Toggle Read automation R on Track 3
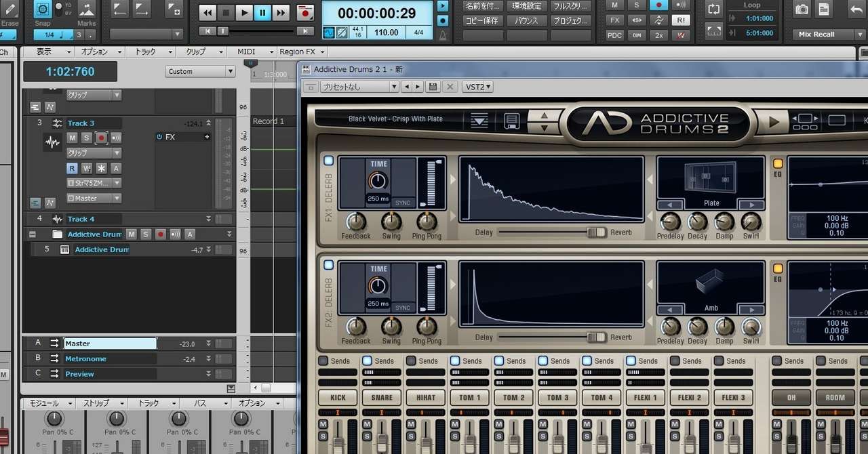868x454 pixels. pyautogui.click(x=72, y=168)
